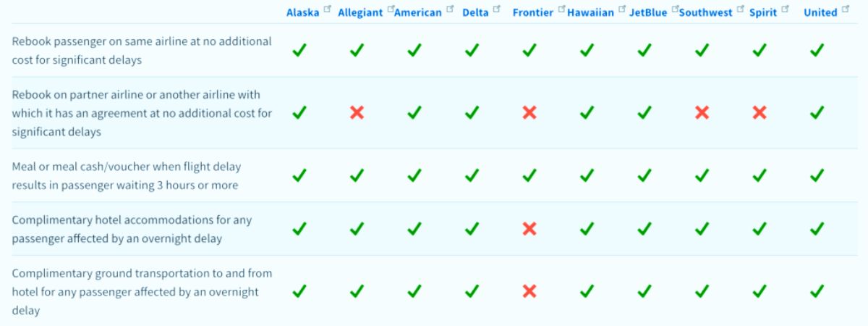Open the Southwest airline link
868x326 pixels.
[x=705, y=13]
